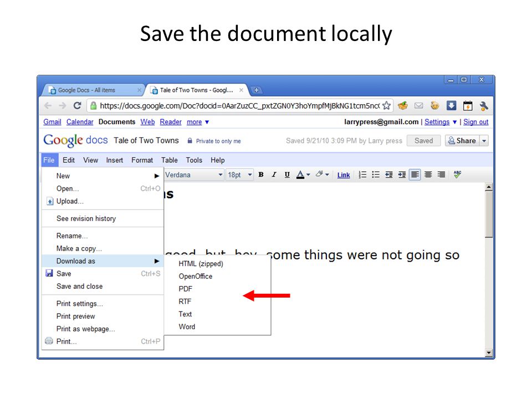The width and height of the screenshot is (532, 399).
Task: Expand the highlight color dropdown arrow
Action: click(x=327, y=175)
